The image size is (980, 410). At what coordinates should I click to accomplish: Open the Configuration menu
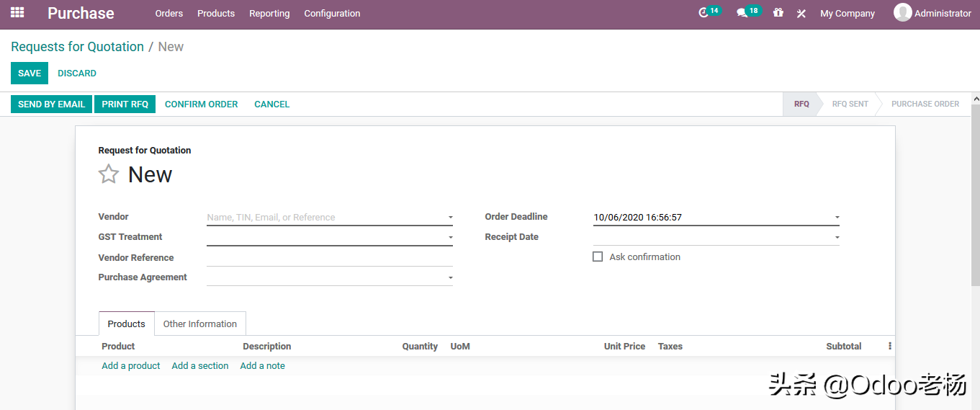tap(332, 14)
